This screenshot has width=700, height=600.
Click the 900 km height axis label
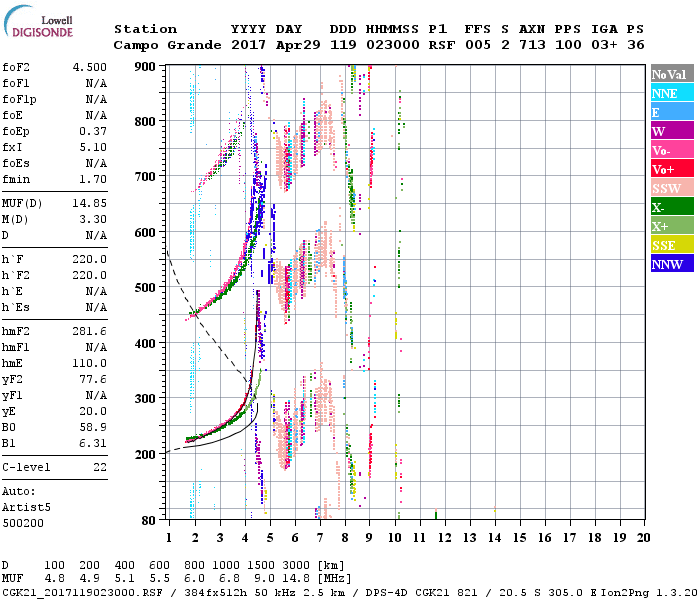point(145,67)
